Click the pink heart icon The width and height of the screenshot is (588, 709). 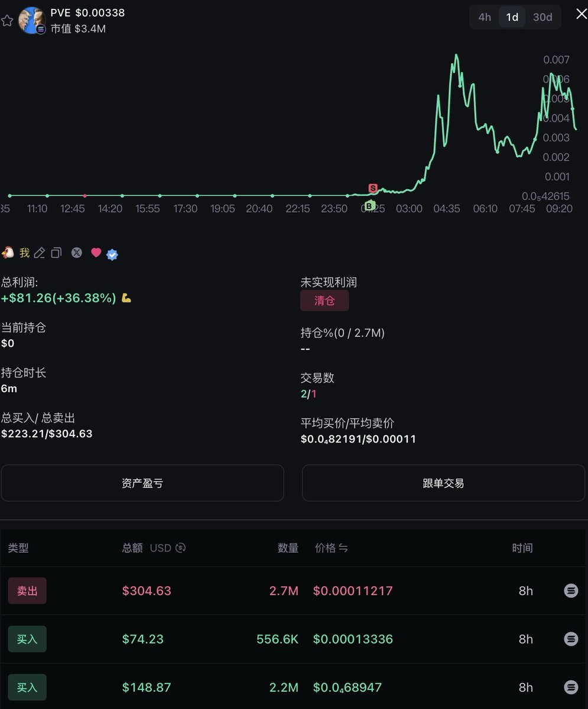[x=96, y=253]
